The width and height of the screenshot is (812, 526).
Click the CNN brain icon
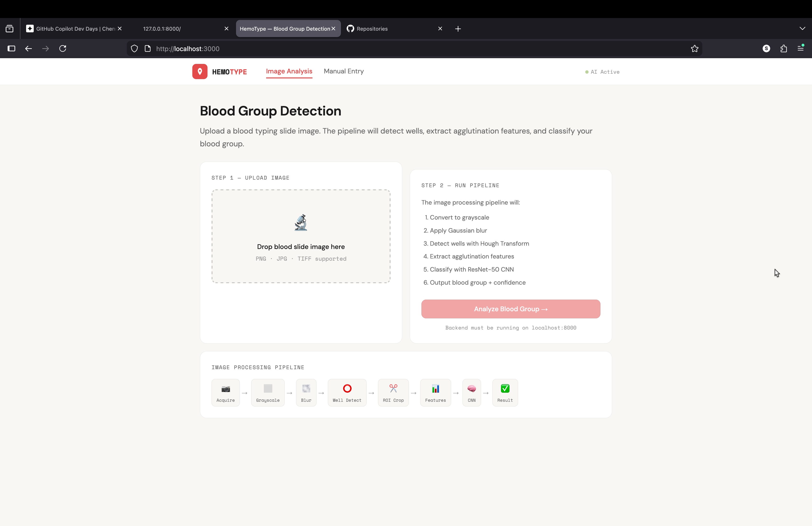[472, 389]
